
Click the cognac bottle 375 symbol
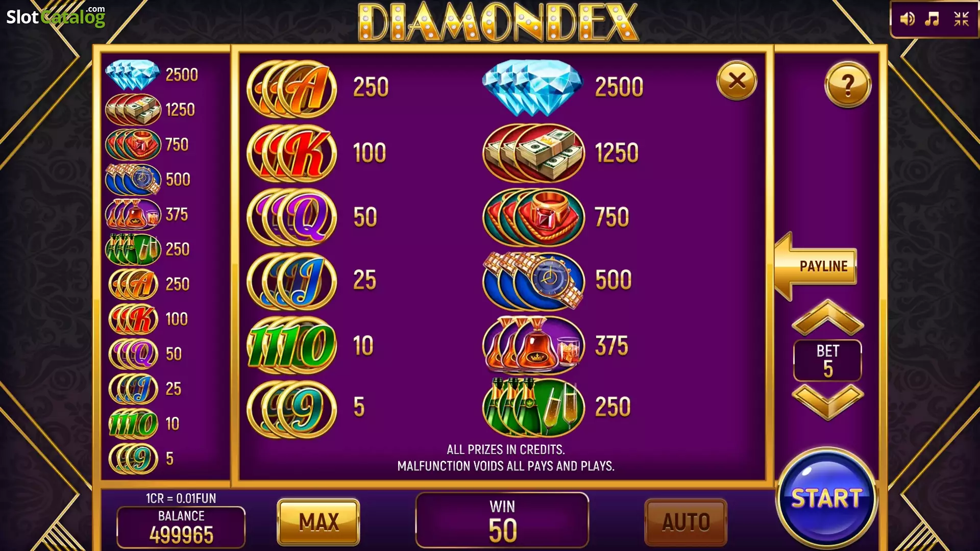click(x=533, y=345)
